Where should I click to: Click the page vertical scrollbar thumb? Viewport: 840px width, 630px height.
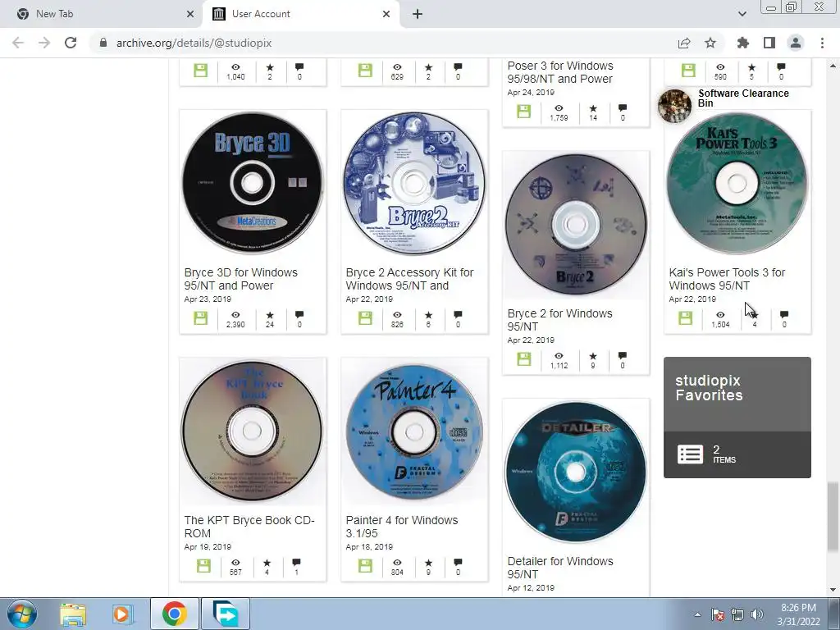833,516
